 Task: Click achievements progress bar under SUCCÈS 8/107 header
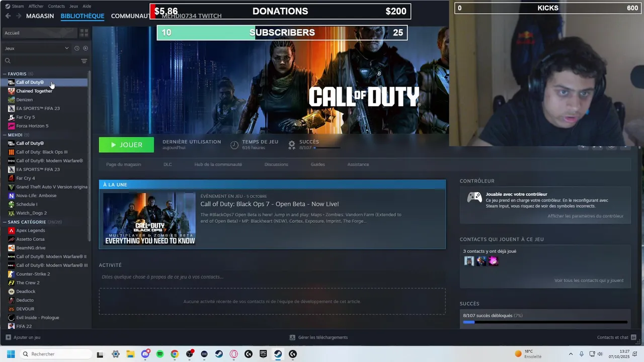coord(327,148)
